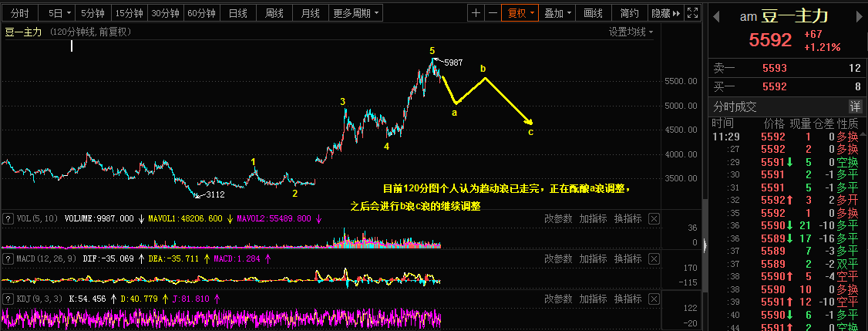Click KDJ(9,3,3) indicator name
Image resolution: width=868 pixels, height=331 pixels.
[40, 299]
